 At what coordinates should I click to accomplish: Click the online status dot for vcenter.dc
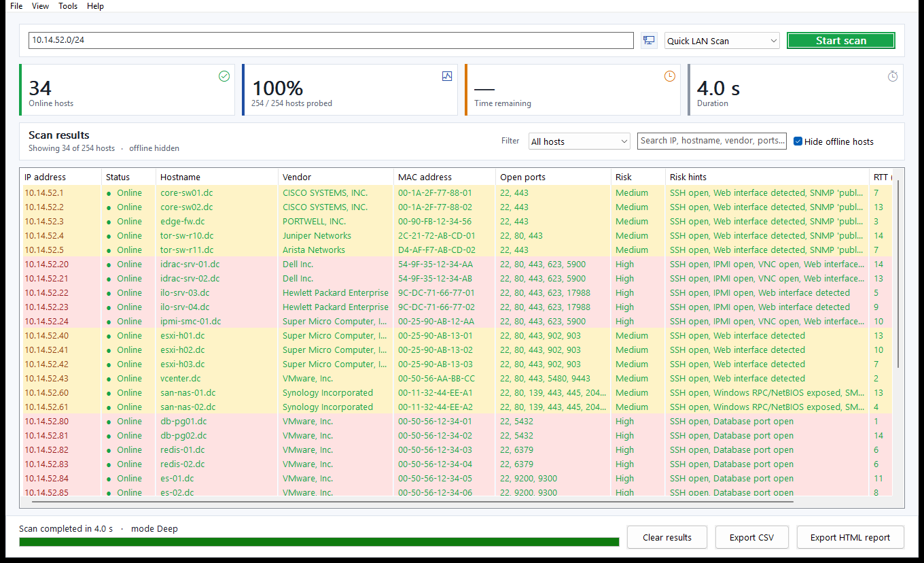109,379
